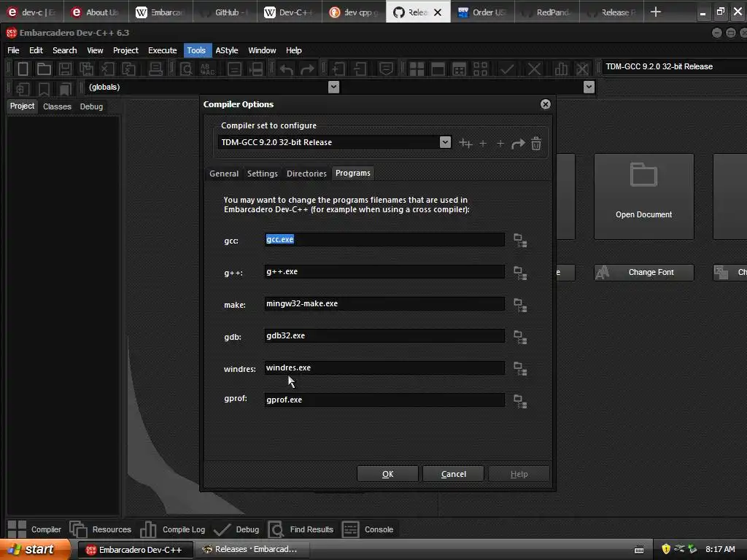This screenshot has height=560, width=747.
Task: Open the Console bottom tab
Action: point(368,529)
